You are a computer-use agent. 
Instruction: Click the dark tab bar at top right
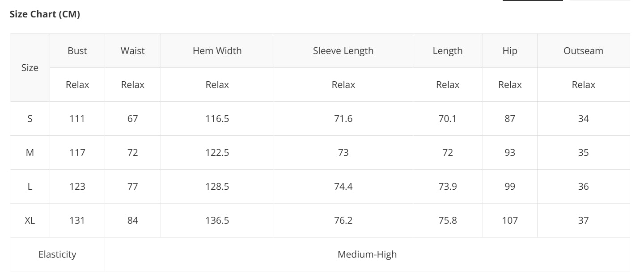click(x=533, y=1)
